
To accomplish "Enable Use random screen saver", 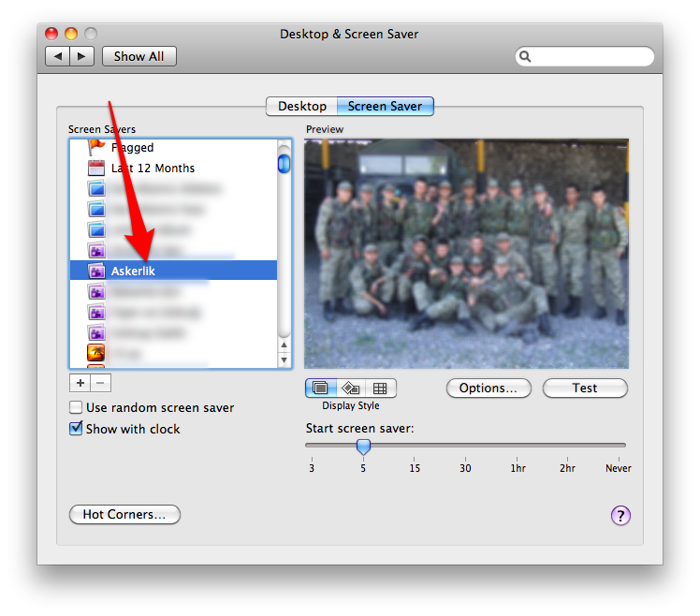I will [x=76, y=408].
